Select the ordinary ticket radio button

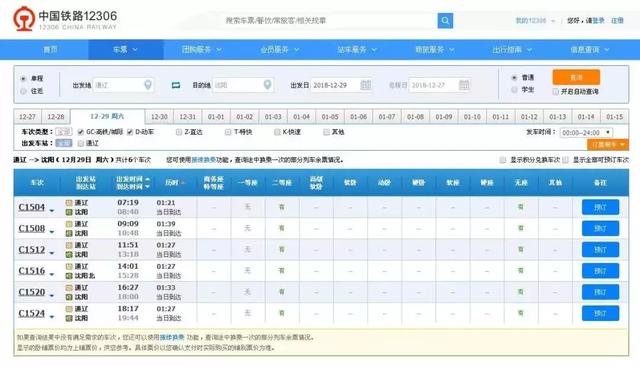[514, 78]
